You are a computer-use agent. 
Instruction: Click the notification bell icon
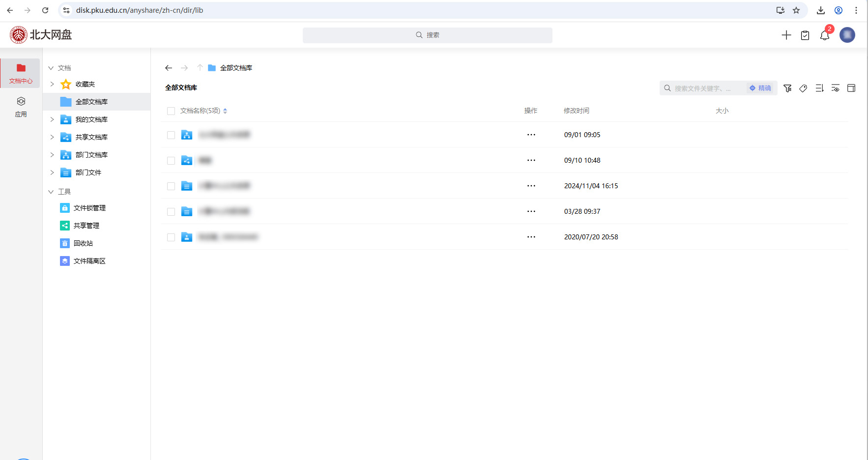(x=824, y=35)
